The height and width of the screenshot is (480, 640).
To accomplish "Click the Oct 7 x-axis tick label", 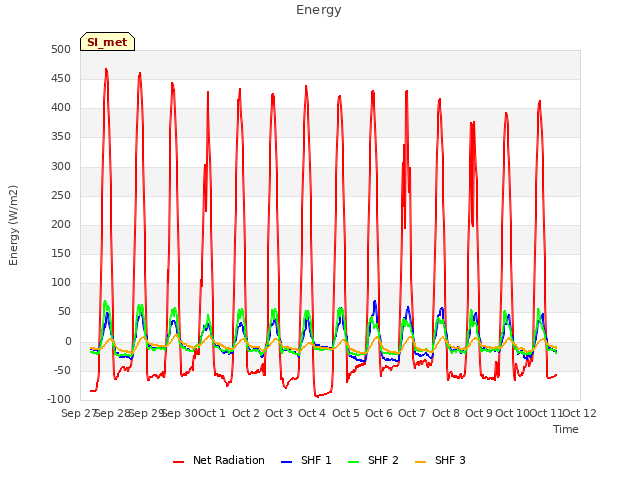I will click(412, 413).
